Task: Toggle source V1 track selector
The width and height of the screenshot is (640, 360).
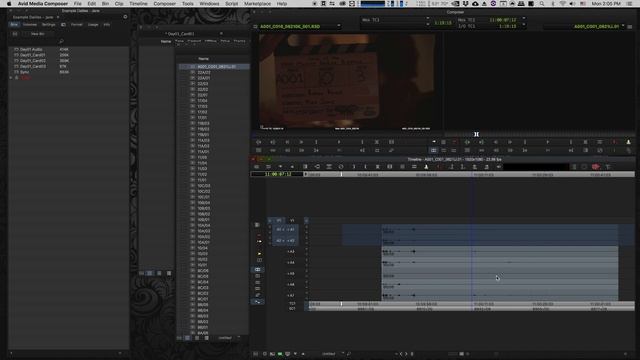Action: [x=279, y=220]
